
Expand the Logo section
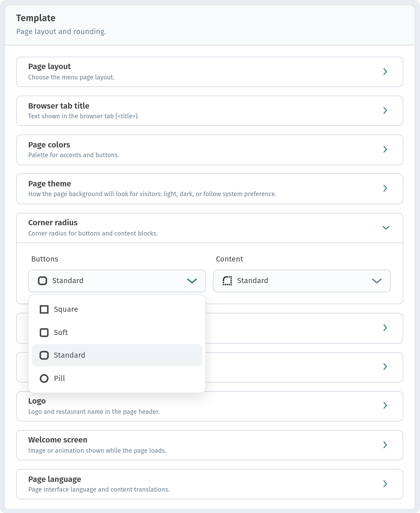click(210, 406)
